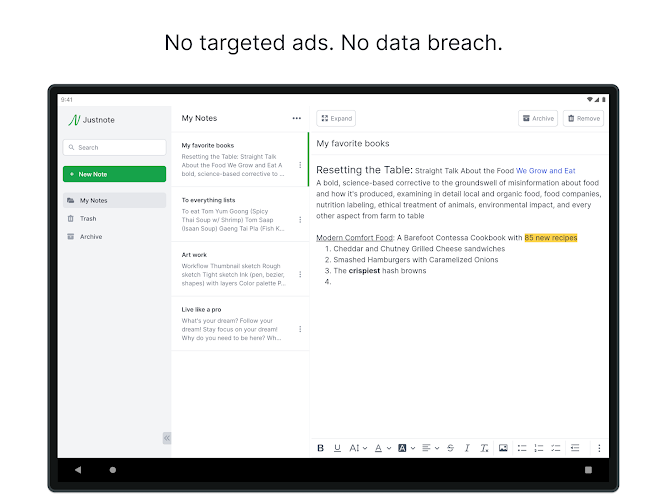The image size is (667, 500).
Task: Click the highlighted '85 new recipes' text
Action: click(551, 238)
